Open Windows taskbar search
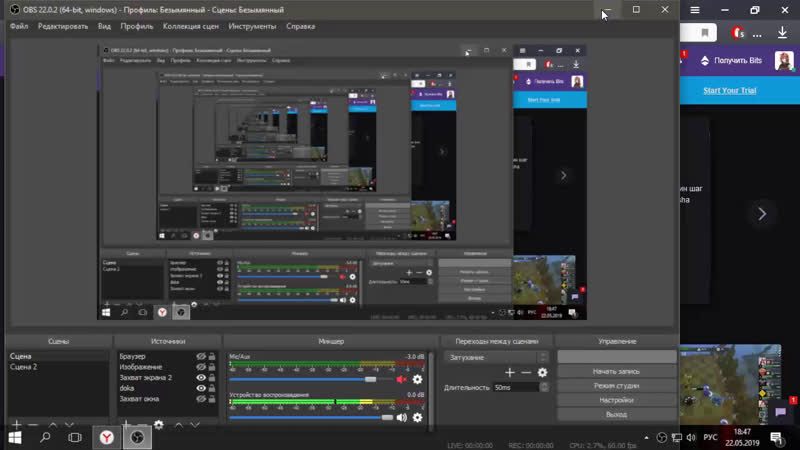 pyautogui.click(x=45, y=438)
